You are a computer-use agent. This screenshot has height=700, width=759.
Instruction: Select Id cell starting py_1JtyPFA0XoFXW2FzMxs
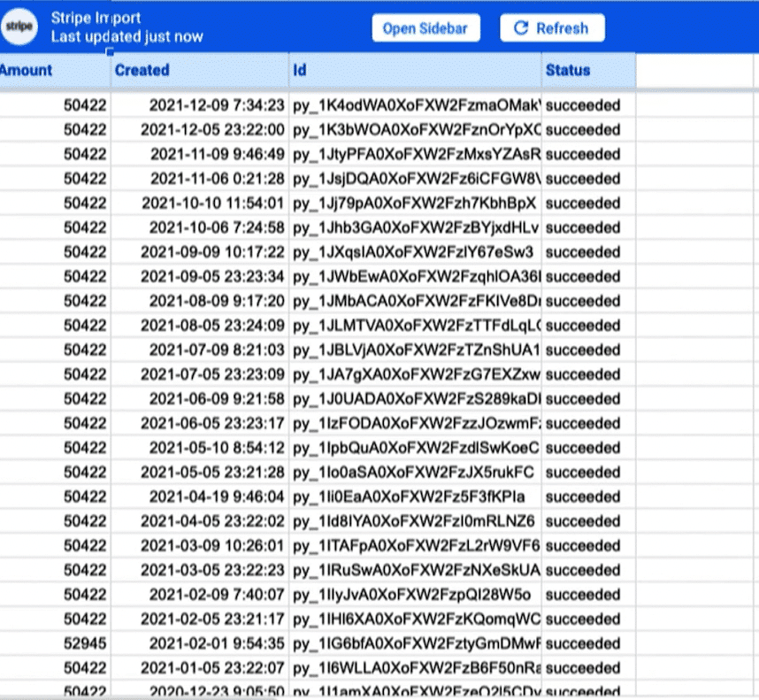click(x=415, y=154)
